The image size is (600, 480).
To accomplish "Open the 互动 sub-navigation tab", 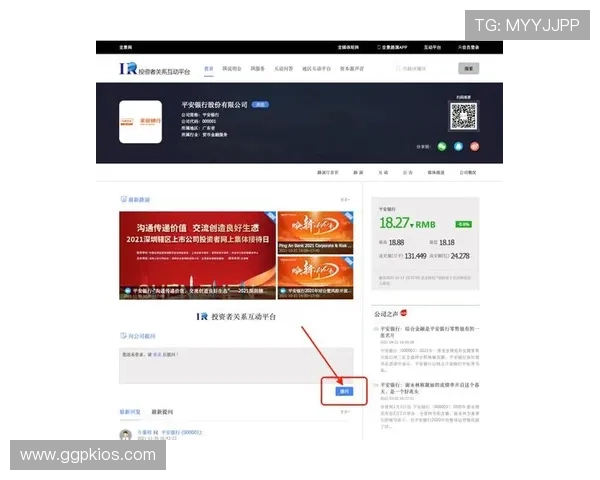I will [383, 173].
